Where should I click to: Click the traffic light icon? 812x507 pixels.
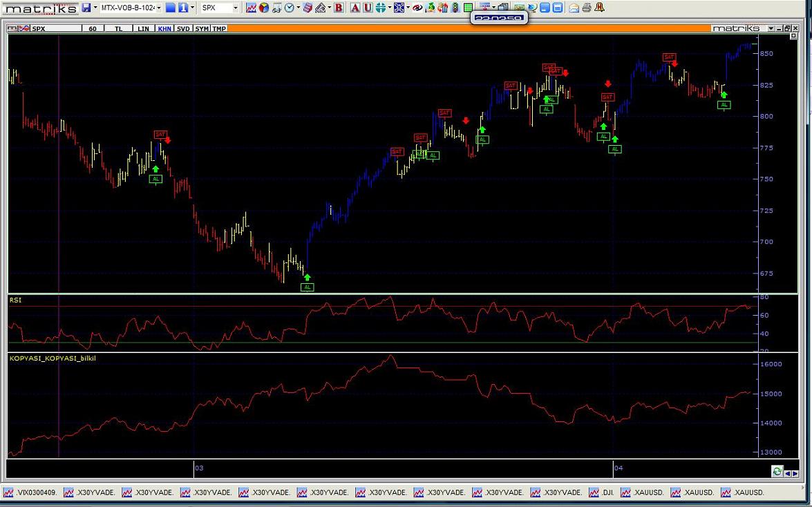pyautogui.click(x=455, y=8)
